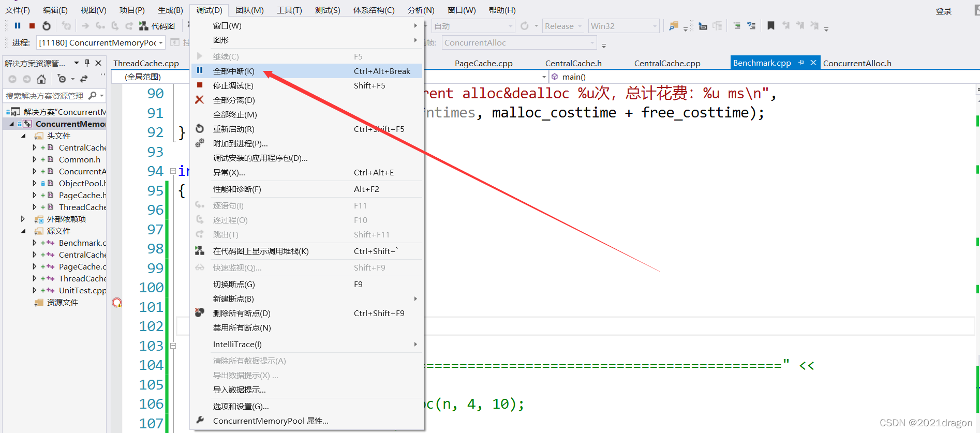980x433 pixels.
Task: Click the breakpoint marker beside line 101
Action: [x=117, y=303]
